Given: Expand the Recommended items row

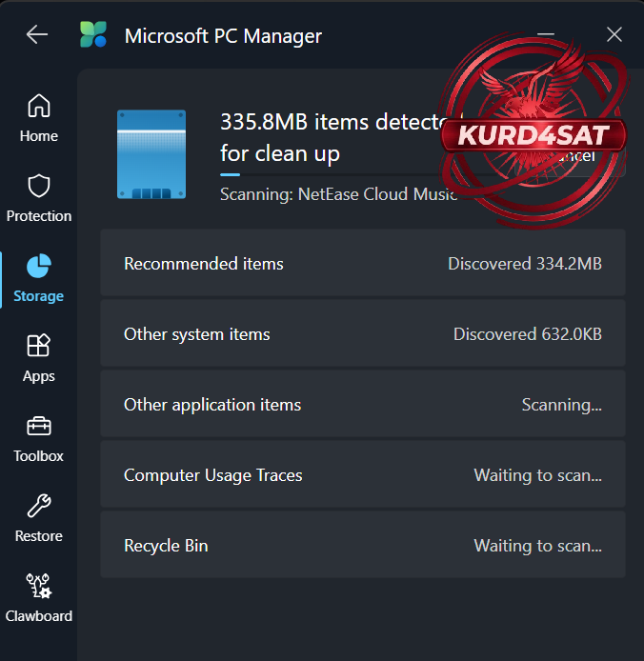Looking at the screenshot, I should pos(362,264).
